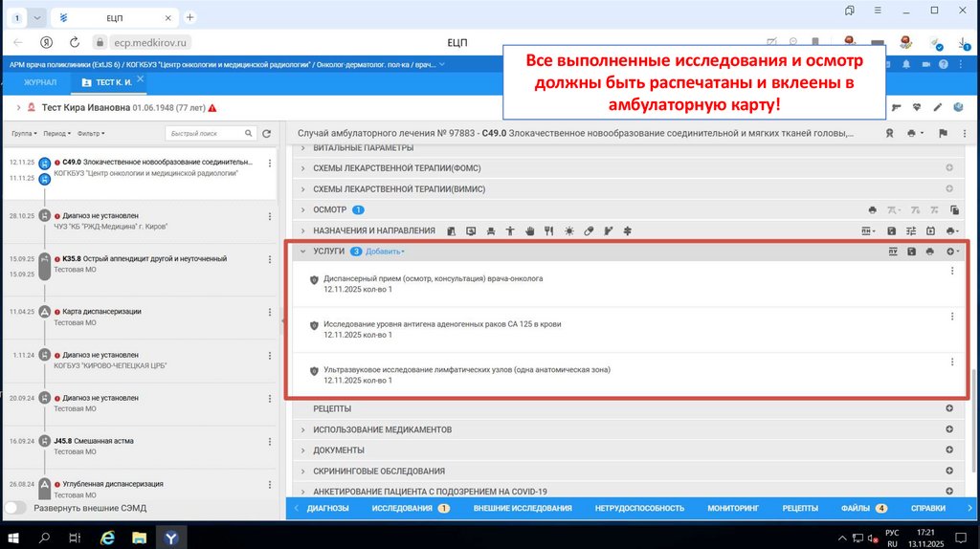
Task: Open the ДИАГНОЗЫ bottom tab
Action: click(x=327, y=509)
